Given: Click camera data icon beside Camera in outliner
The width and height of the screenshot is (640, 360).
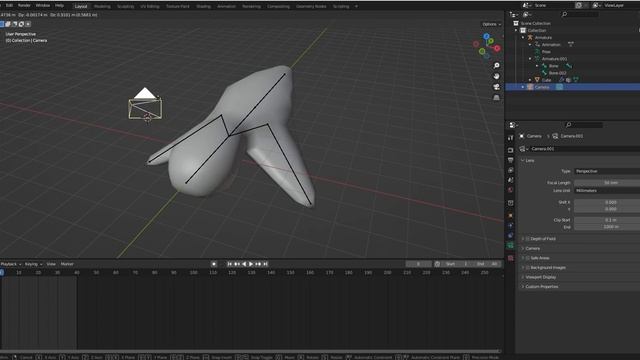Looking at the screenshot, I should tap(560, 87).
